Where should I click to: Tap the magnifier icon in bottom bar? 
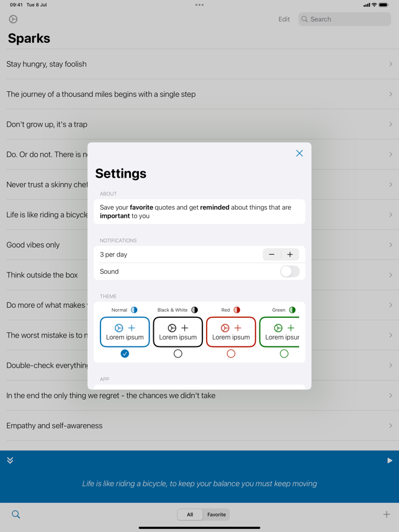pyautogui.click(x=16, y=515)
